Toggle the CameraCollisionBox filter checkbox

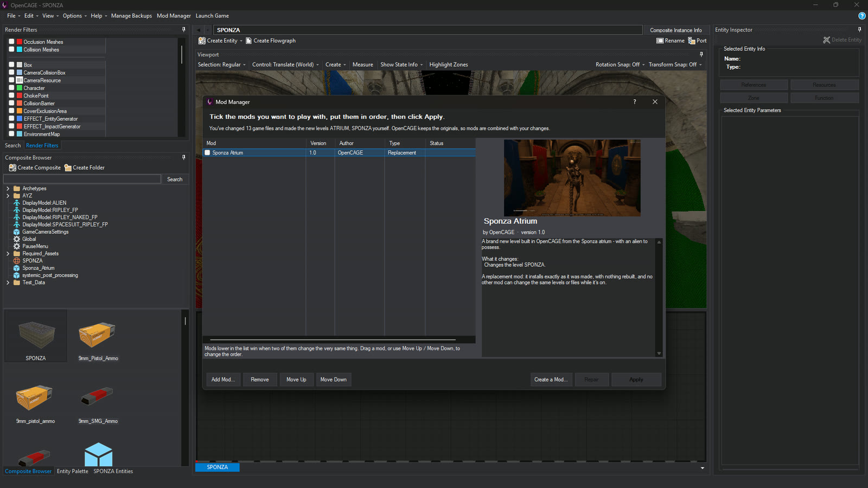pos(11,72)
